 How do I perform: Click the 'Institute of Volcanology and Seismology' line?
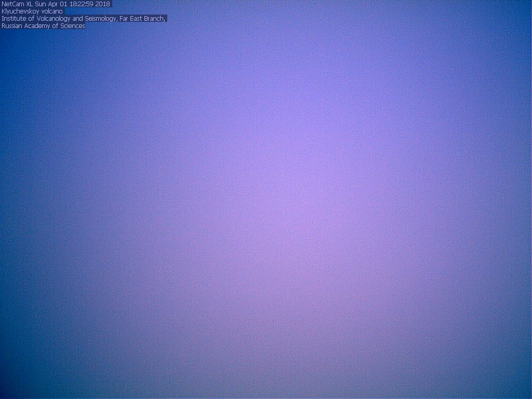(x=84, y=19)
